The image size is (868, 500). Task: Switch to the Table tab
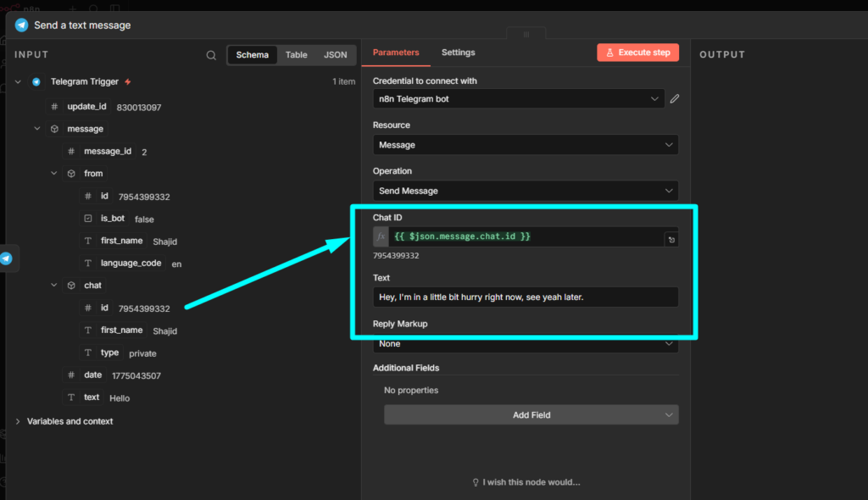pyautogui.click(x=296, y=53)
